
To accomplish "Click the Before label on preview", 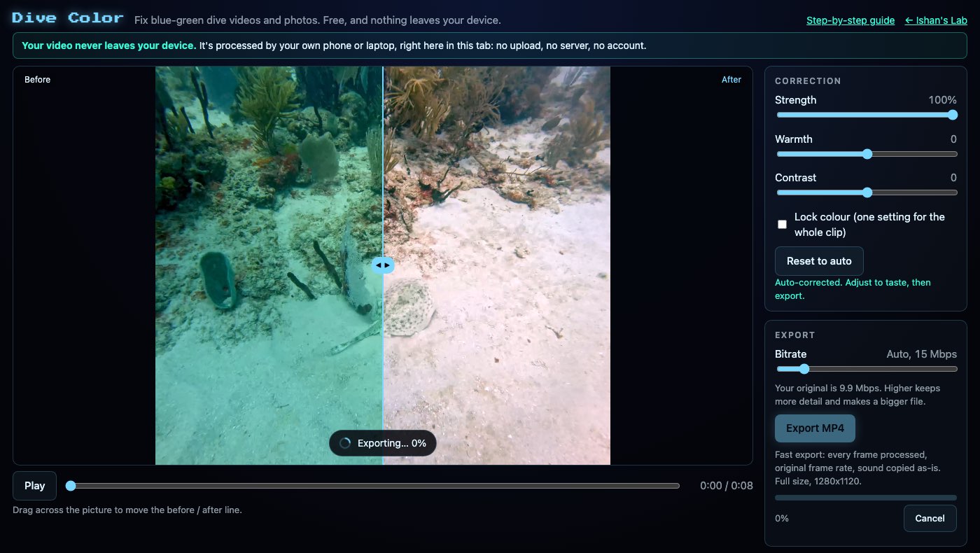I will pos(37,80).
